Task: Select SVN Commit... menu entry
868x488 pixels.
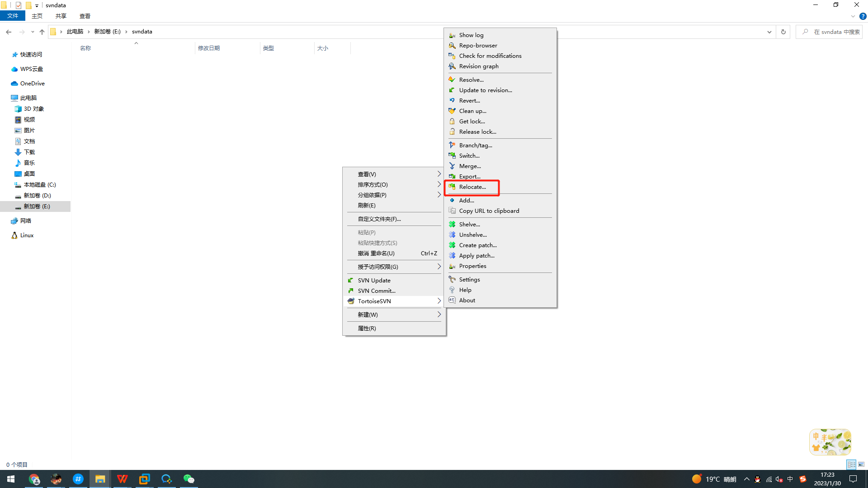Action: click(x=376, y=291)
